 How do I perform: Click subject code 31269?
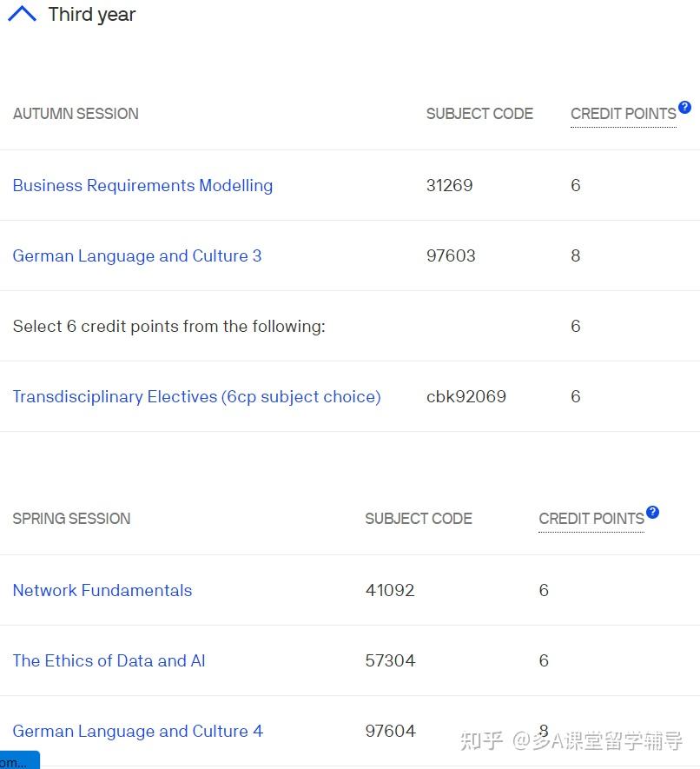450,185
